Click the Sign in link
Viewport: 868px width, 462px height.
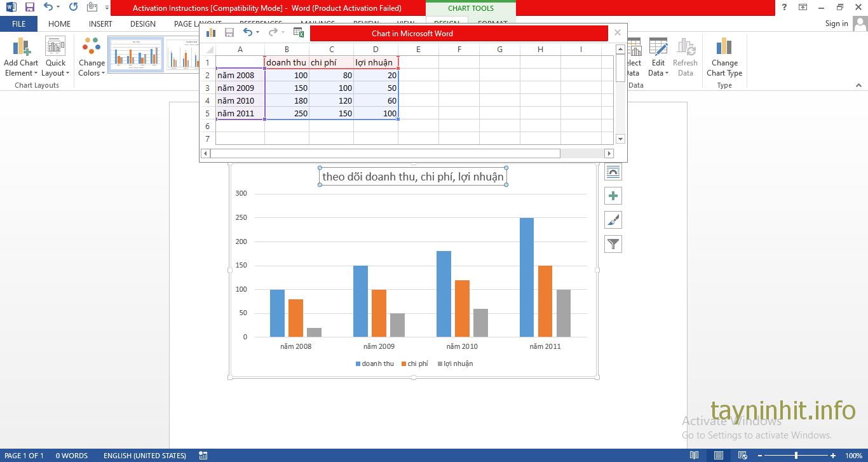pos(836,24)
